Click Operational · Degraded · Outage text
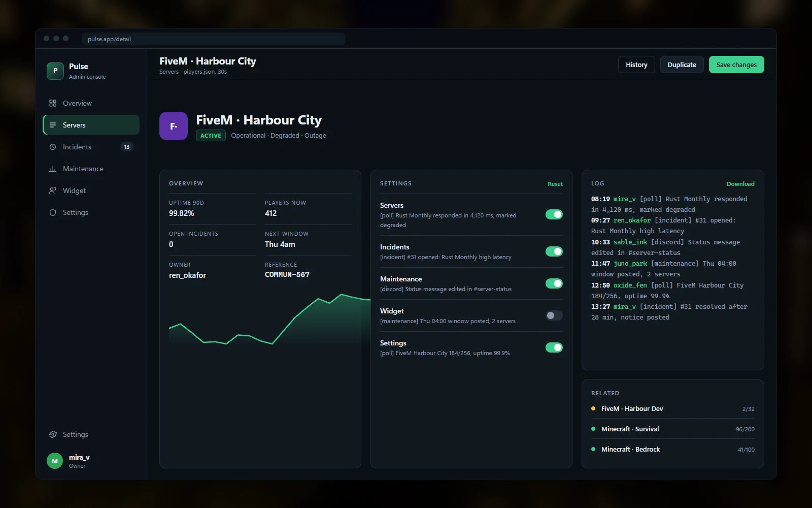 click(x=279, y=136)
